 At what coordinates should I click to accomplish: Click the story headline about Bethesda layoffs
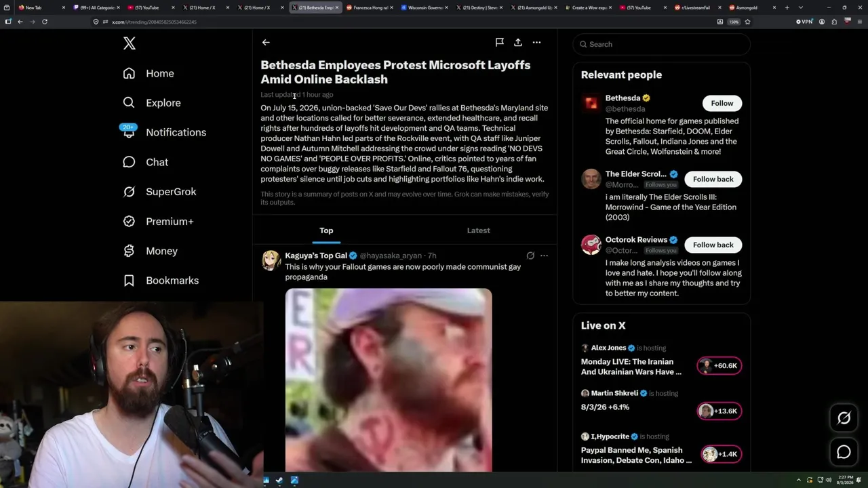tap(395, 72)
